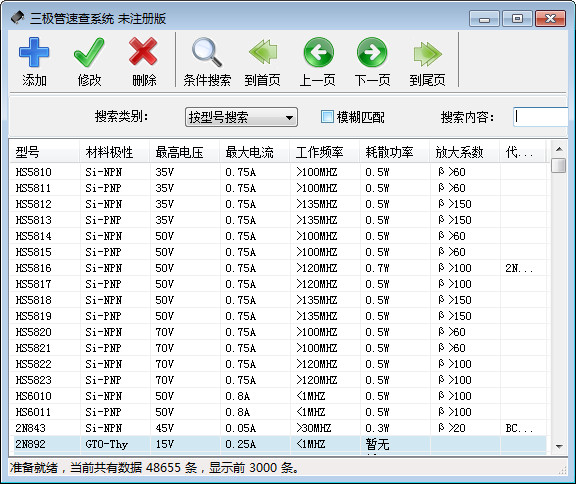This screenshot has width=576, height=484.
Task: Click status bar text 当前共有数据 48655 条
Action: coord(134,468)
